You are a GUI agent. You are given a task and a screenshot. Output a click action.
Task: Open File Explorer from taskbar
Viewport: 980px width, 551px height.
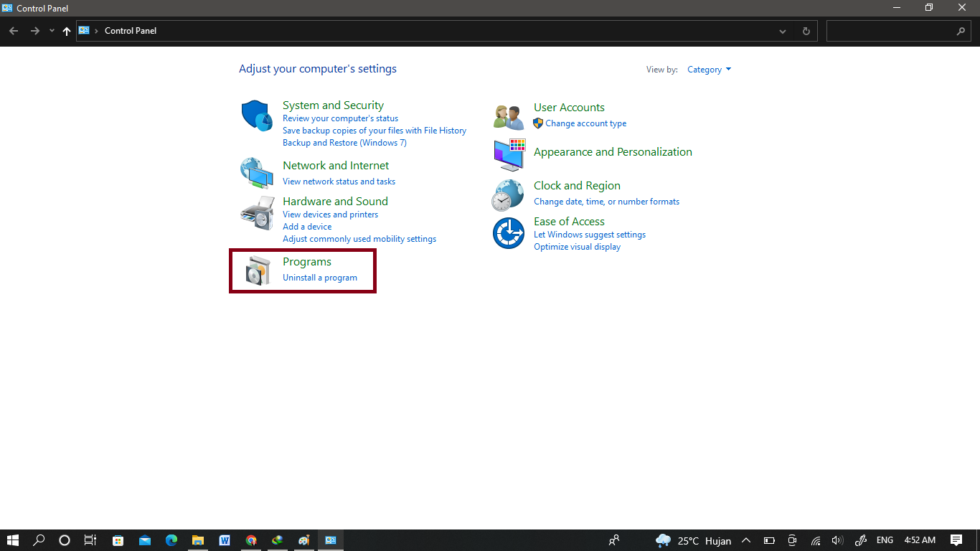tap(198, 540)
